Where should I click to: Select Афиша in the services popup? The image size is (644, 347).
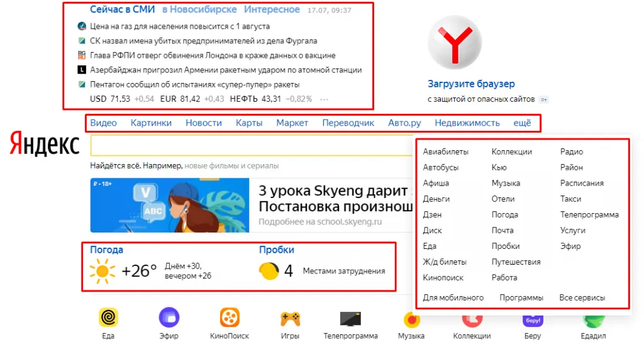click(x=436, y=183)
